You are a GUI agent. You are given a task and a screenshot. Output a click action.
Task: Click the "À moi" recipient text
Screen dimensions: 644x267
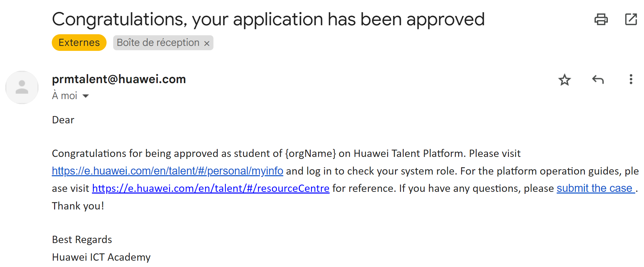coord(65,96)
